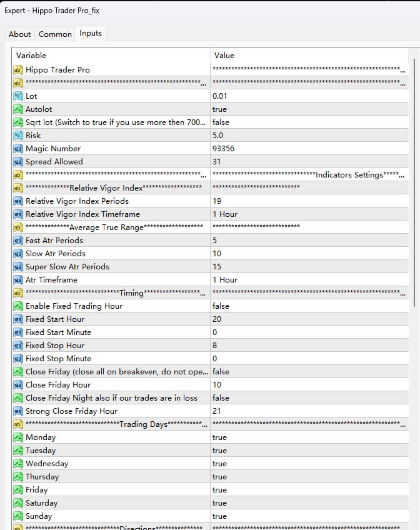
Task: Click the Autolot boolean icon
Action: tap(17, 109)
